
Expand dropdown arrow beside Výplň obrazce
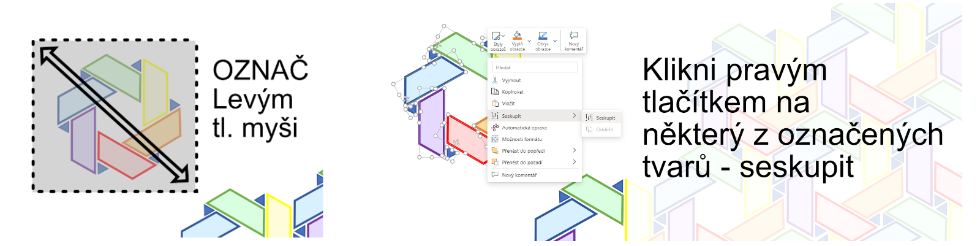point(529,40)
